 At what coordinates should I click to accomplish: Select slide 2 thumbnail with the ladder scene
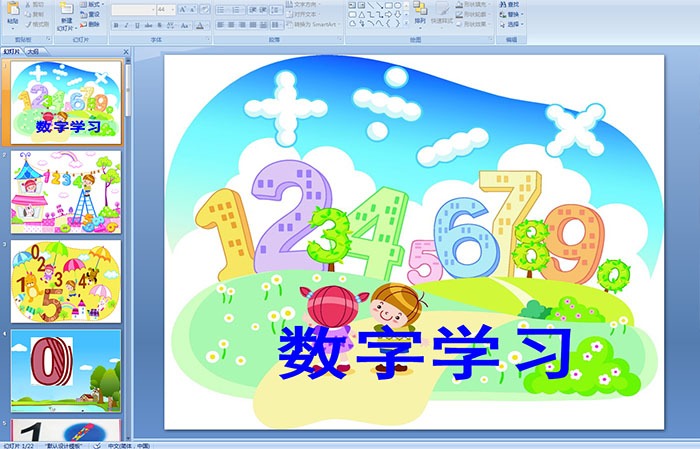[x=66, y=192]
